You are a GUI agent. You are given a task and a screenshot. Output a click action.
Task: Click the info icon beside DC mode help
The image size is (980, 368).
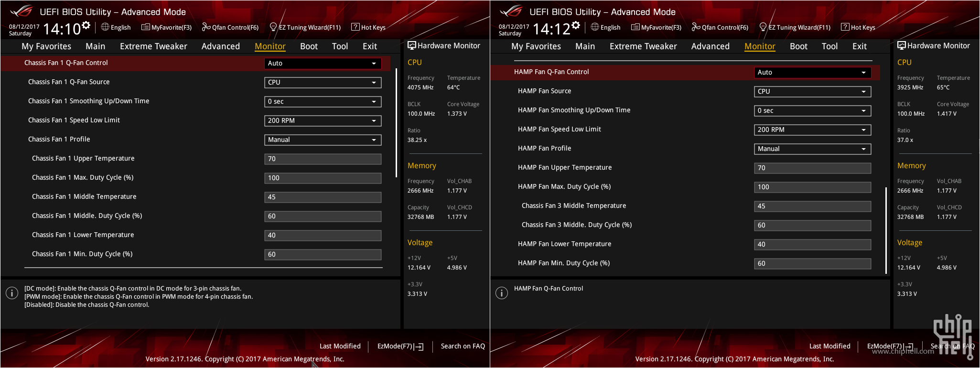pyautogui.click(x=12, y=293)
